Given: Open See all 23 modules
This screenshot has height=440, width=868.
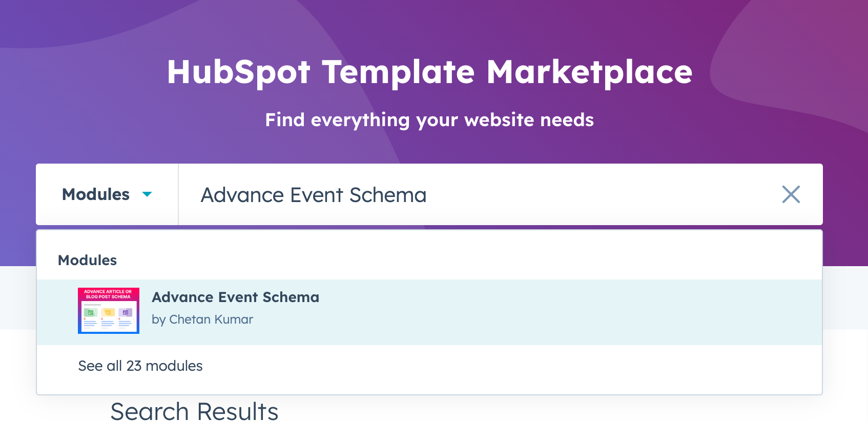Looking at the screenshot, I should [x=140, y=366].
